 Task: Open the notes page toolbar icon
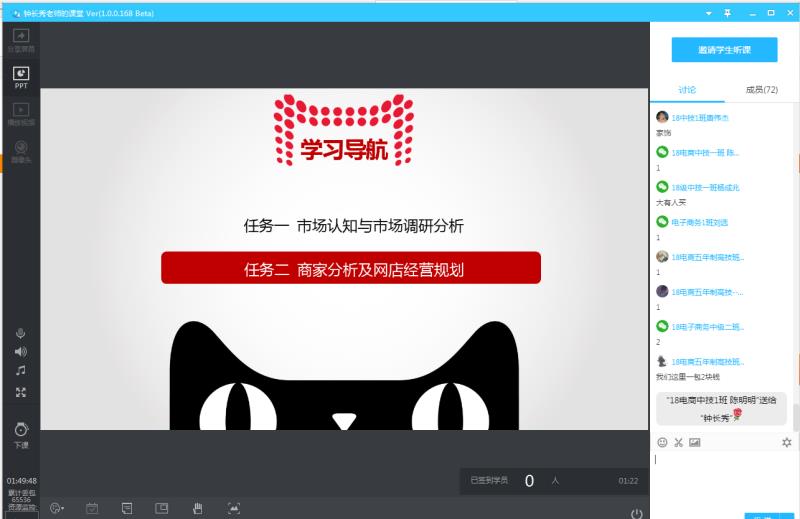coord(127,508)
